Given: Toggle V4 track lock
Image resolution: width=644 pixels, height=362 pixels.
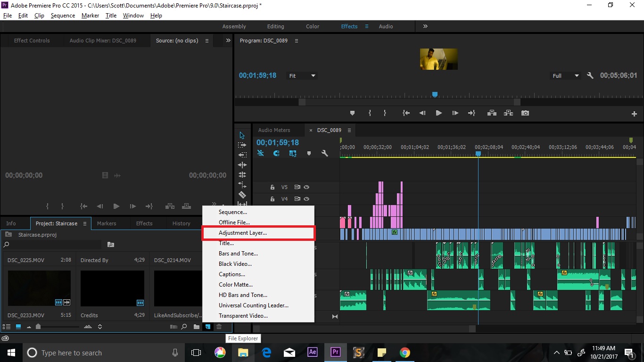Looking at the screenshot, I should (x=272, y=199).
